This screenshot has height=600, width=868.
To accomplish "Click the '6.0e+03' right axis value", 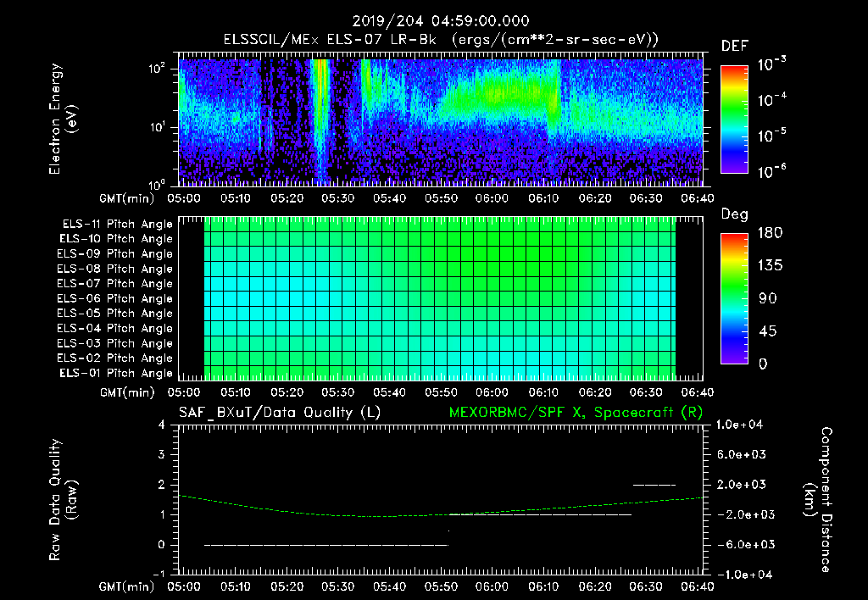I will [742, 454].
